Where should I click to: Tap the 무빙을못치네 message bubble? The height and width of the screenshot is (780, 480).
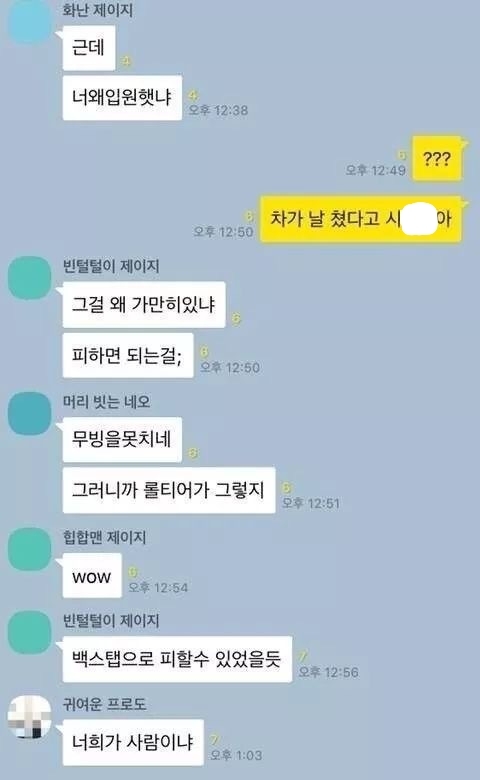click(x=122, y=440)
